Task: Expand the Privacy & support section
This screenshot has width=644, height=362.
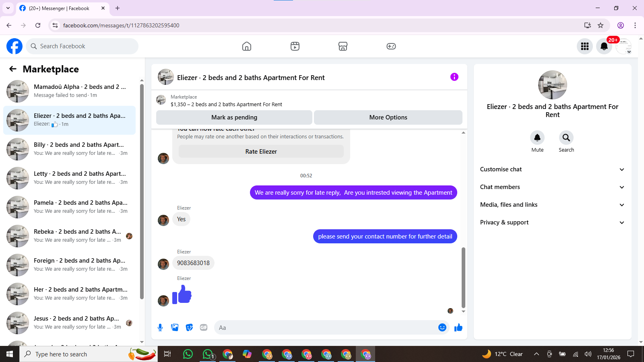Action: 552,222
